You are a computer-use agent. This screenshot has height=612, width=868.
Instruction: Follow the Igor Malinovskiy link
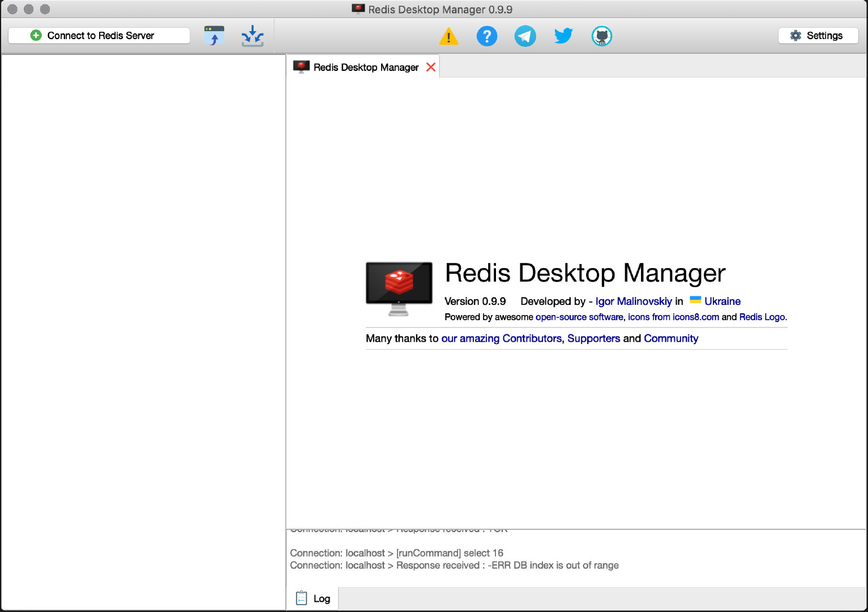pos(634,301)
